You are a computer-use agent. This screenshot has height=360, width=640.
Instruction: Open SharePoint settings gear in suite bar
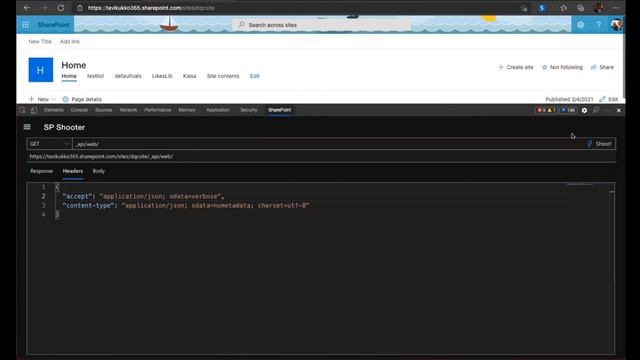point(580,25)
